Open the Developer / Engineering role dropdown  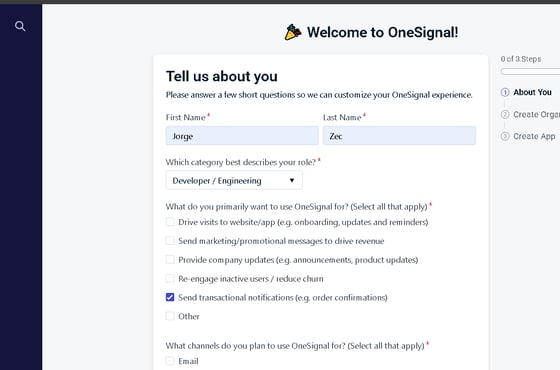[x=234, y=180]
